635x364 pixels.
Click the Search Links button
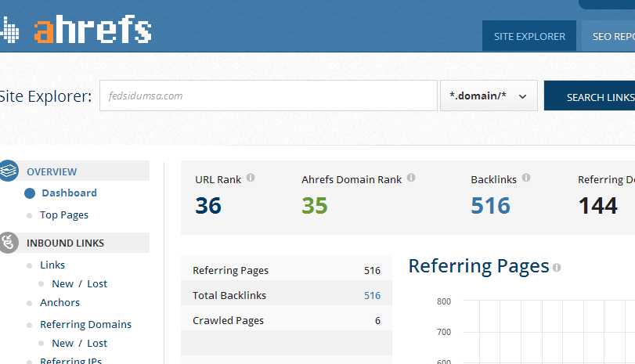[590, 96]
